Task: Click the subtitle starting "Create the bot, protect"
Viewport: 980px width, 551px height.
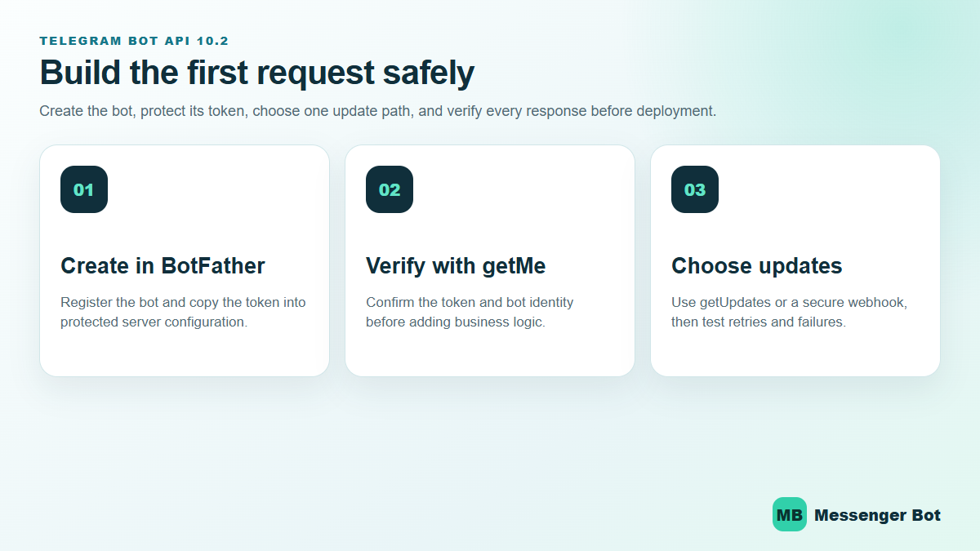Action: (x=378, y=111)
